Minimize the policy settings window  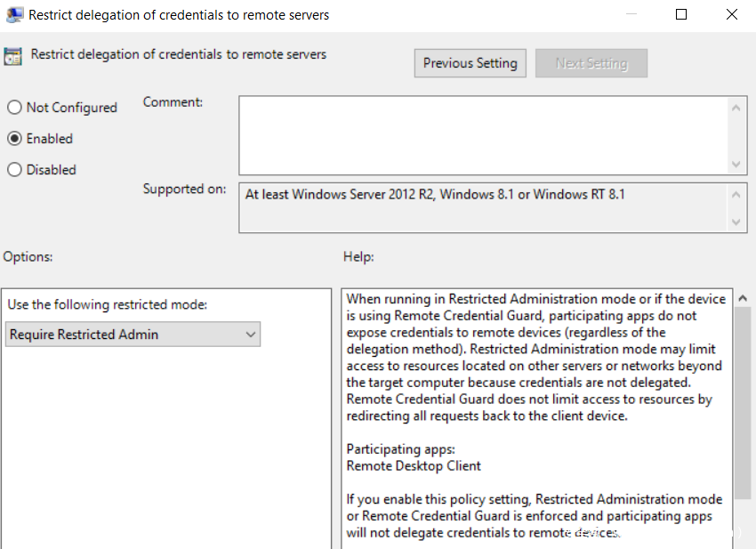pos(631,14)
